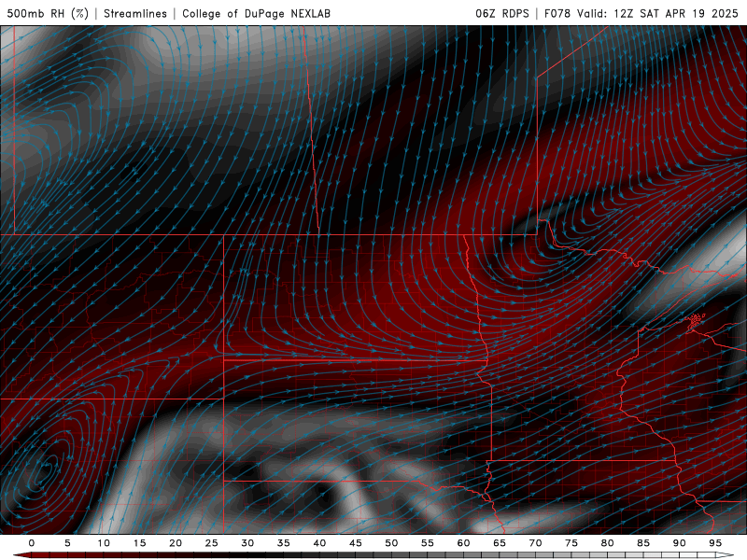The height and width of the screenshot is (560, 747).
Task: Click the 45 label on the RH legend
Action: point(356,543)
